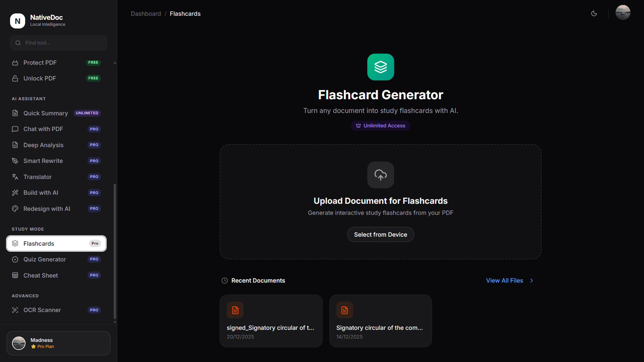This screenshot has width=644, height=362.
Task: Click the Unlimited Access badge
Action: (380, 125)
